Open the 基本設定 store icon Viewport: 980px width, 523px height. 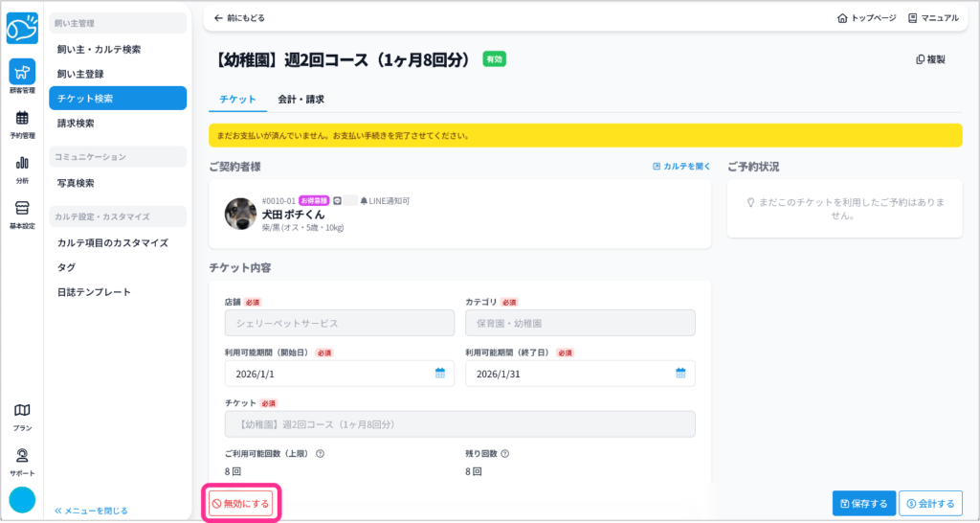pos(22,214)
